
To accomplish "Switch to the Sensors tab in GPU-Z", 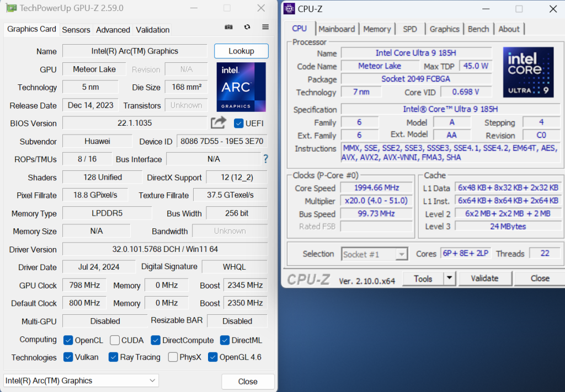I will 76,30.
